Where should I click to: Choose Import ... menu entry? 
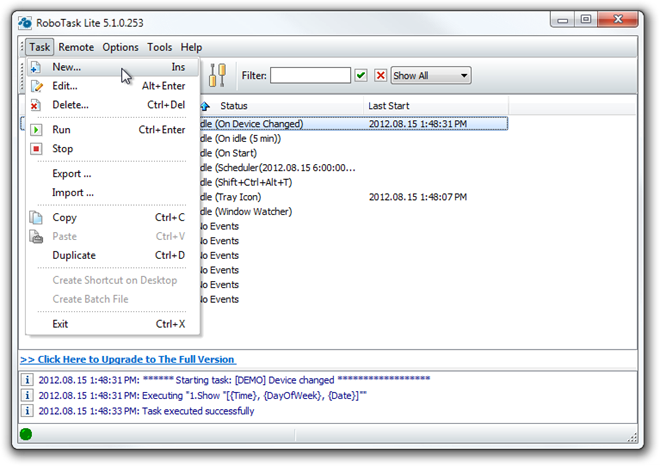(x=112, y=193)
